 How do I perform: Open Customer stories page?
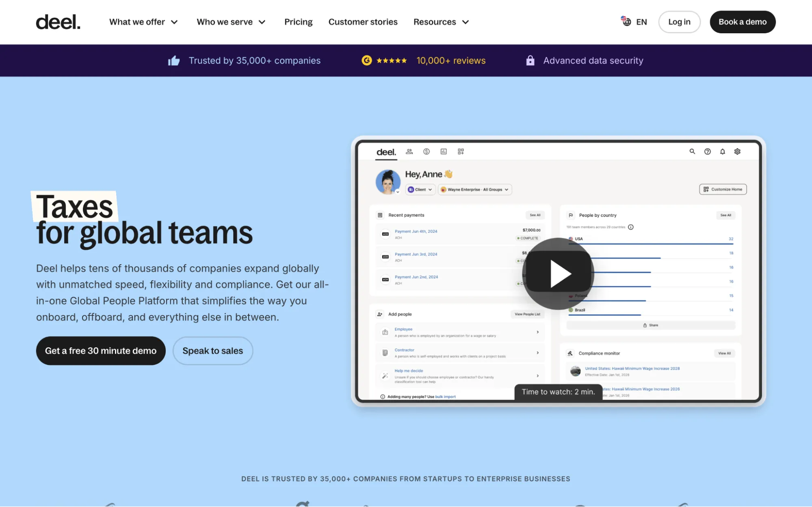(x=363, y=22)
